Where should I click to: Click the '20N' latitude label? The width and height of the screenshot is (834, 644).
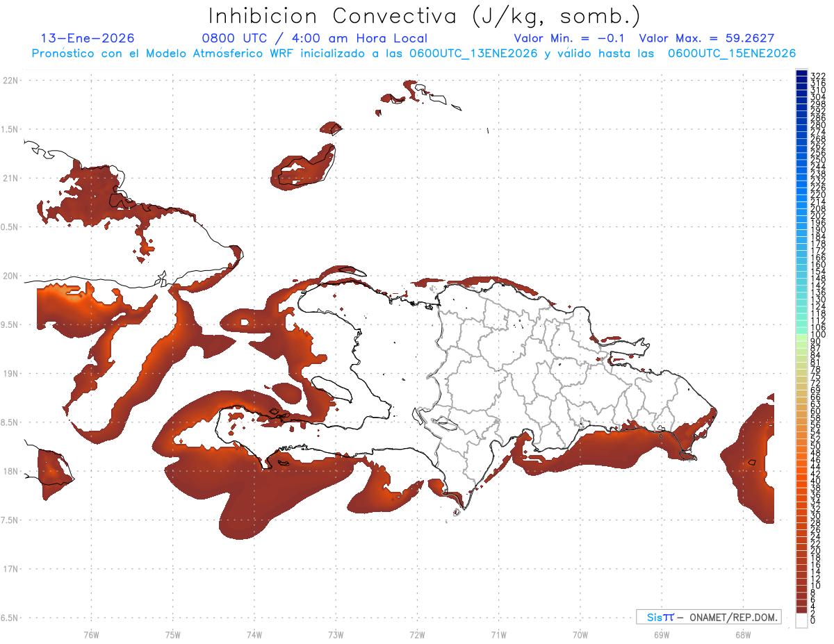tap(10, 276)
